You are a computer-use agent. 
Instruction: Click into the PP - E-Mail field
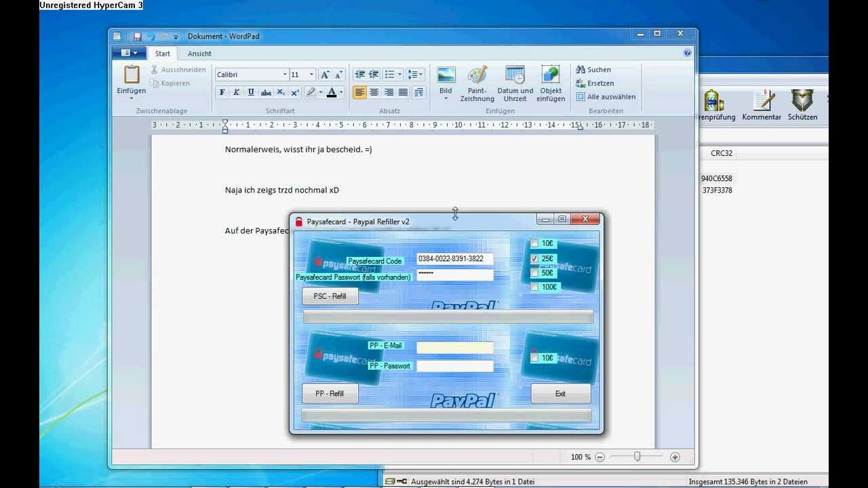455,348
